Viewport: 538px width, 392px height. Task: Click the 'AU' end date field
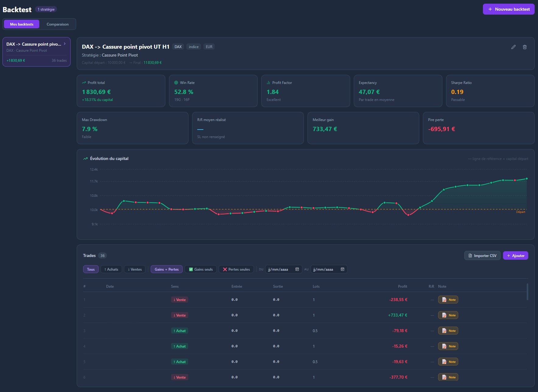click(x=329, y=269)
